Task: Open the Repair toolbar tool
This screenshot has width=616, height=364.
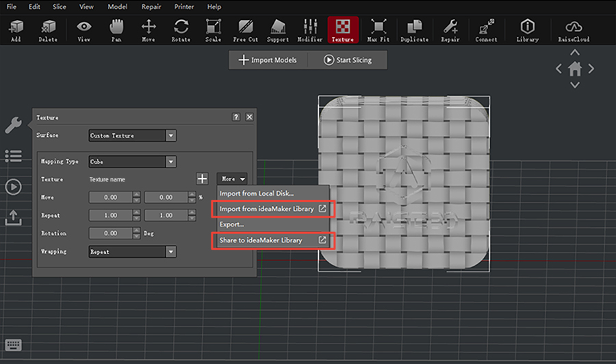Action: [450, 30]
